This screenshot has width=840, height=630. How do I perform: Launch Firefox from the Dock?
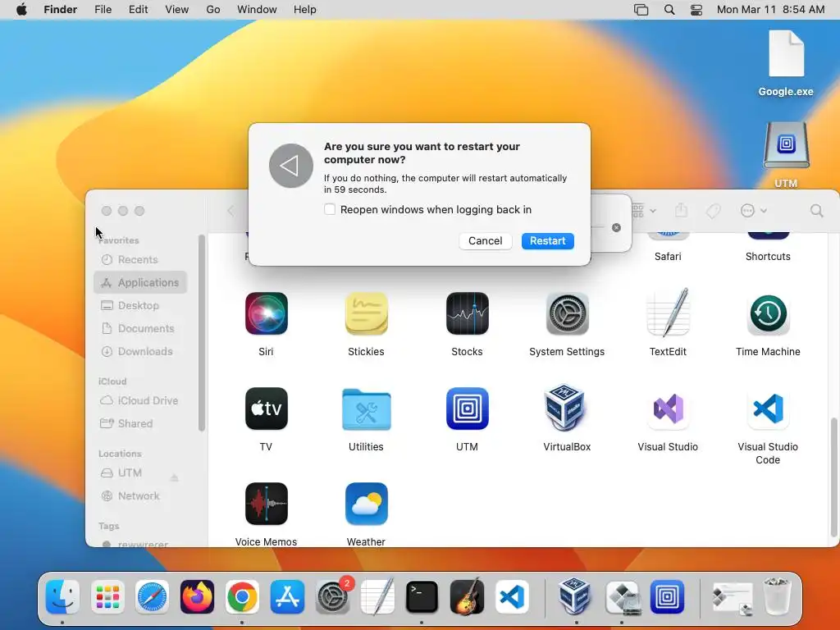click(197, 597)
